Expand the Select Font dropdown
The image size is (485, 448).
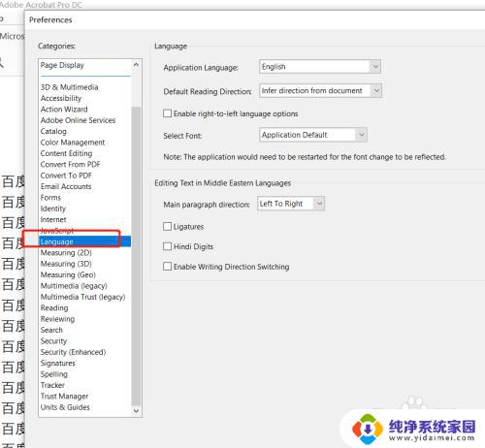(313, 135)
